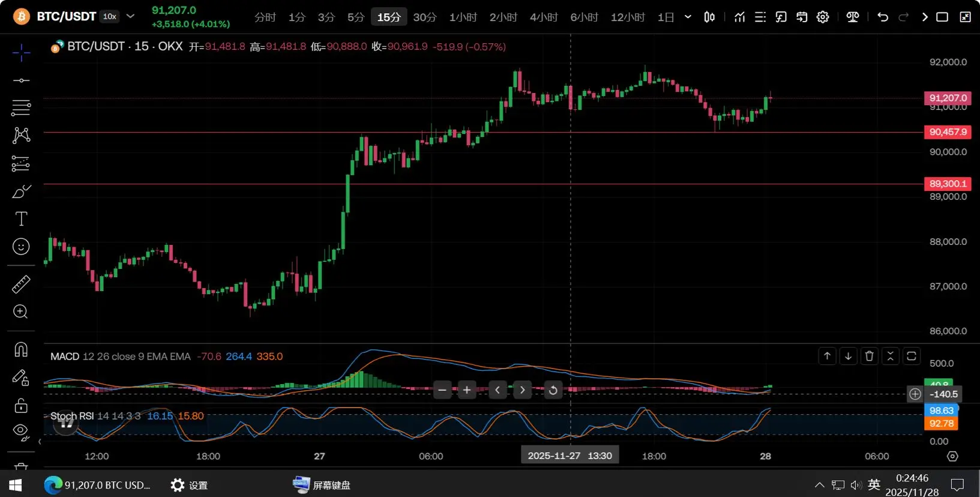The width and height of the screenshot is (980, 497).
Task: Switch to the 1小时 timeframe
Action: click(463, 17)
